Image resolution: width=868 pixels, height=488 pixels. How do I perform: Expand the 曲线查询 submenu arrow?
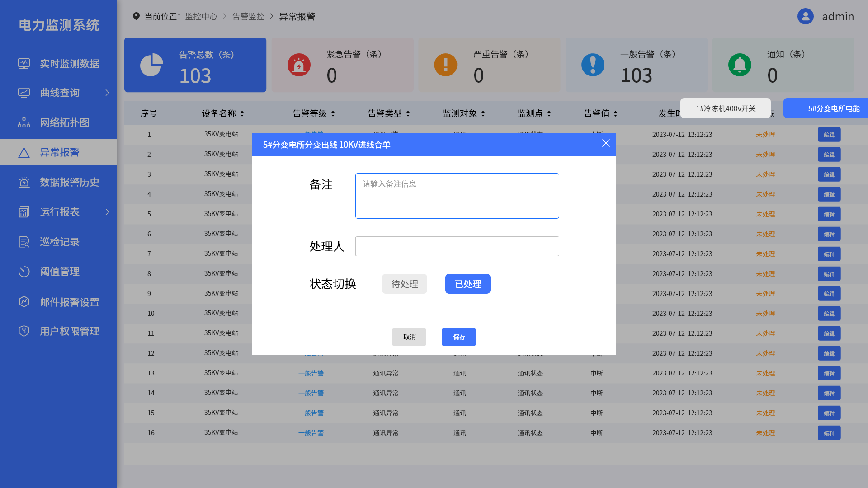click(x=107, y=93)
